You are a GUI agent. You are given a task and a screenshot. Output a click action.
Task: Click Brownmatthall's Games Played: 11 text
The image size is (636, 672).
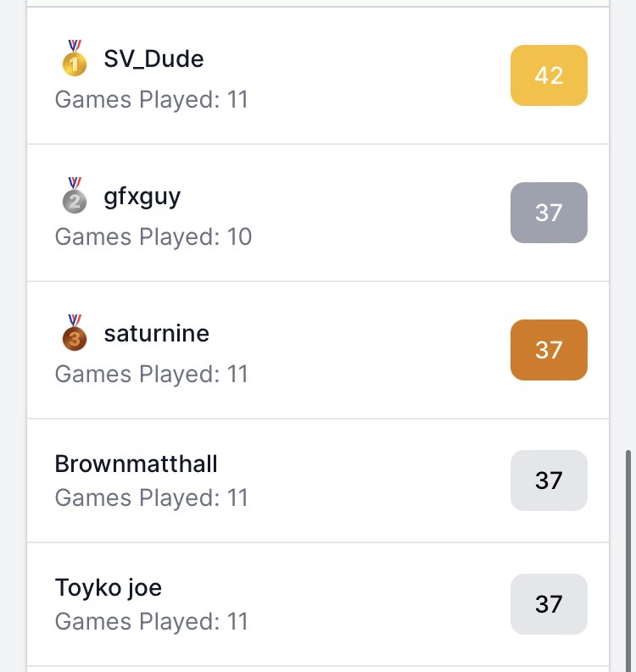point(152,498)
